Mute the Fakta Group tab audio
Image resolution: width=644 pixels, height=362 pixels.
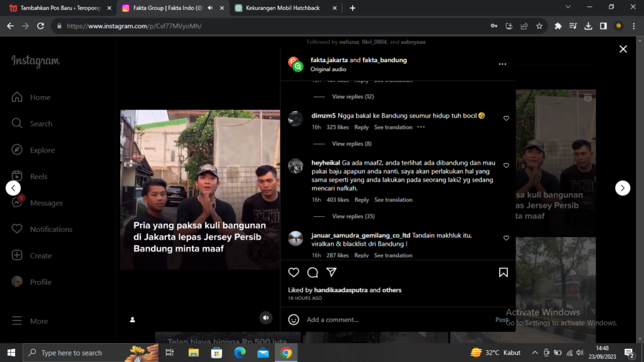(x=210, y=8)
